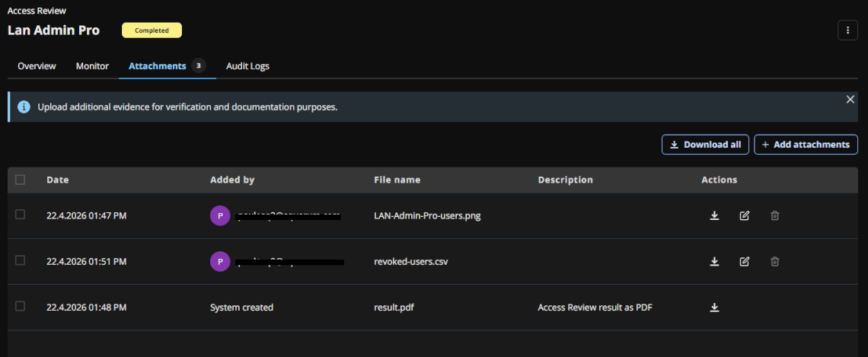Click the date 22.4.2026 01:47 PM
This screenshot has width=868, height=357.
[x=86, y=216]
